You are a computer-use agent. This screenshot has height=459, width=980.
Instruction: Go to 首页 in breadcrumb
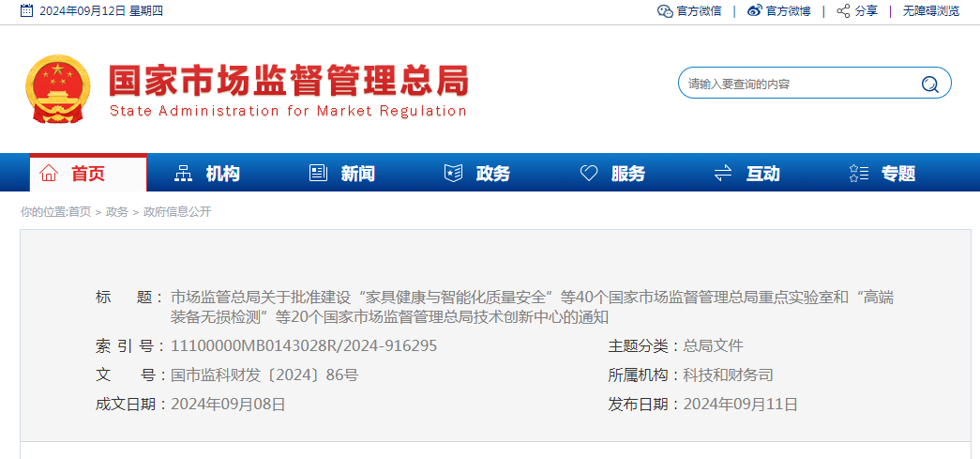[x=80, y=212]
